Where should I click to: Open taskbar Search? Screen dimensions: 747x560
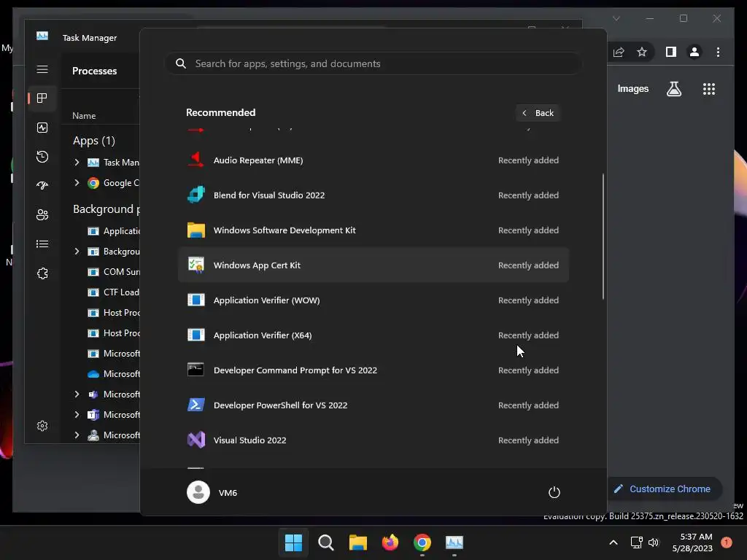[326, 542]
